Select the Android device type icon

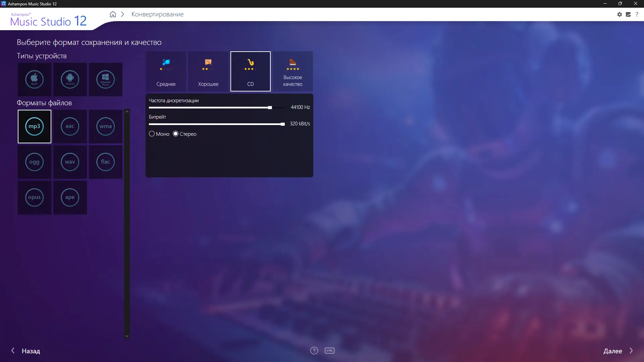tap(70, 79)
